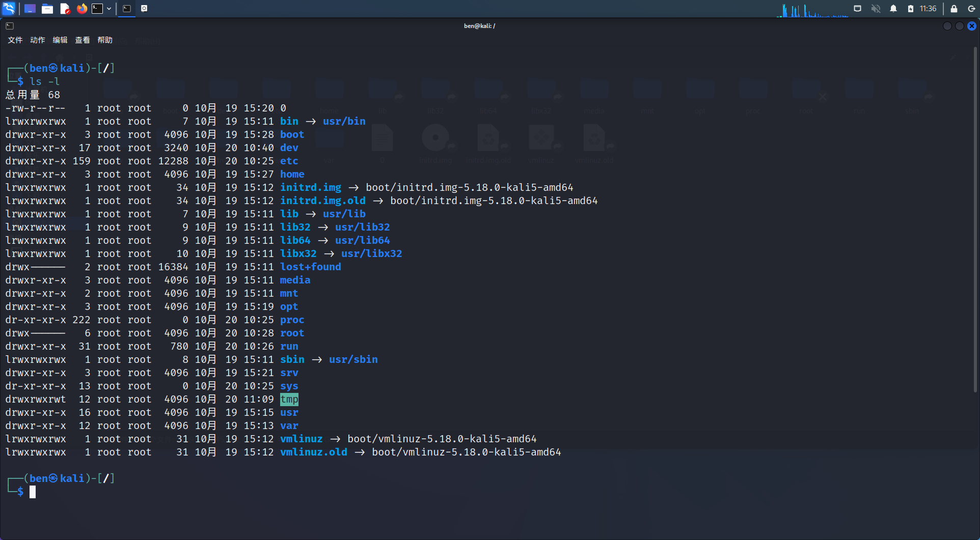The width and height of the screenshot is (980, 540).
Task: Click the 'lost+found' directory name
Action: (311, 267)
